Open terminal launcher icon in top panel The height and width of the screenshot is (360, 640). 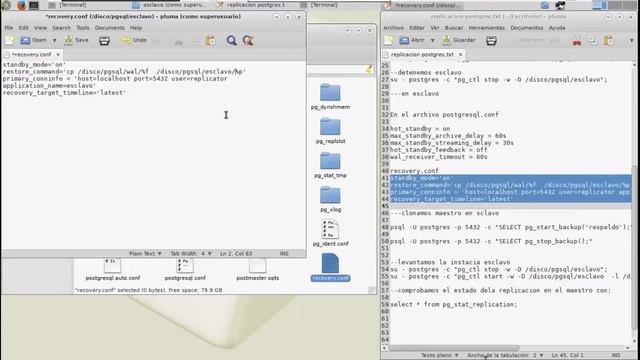point(33,5)
